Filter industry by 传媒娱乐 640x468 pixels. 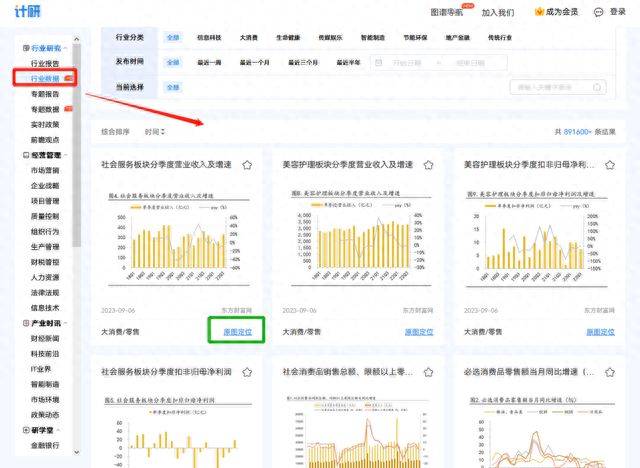pos(330,38)
